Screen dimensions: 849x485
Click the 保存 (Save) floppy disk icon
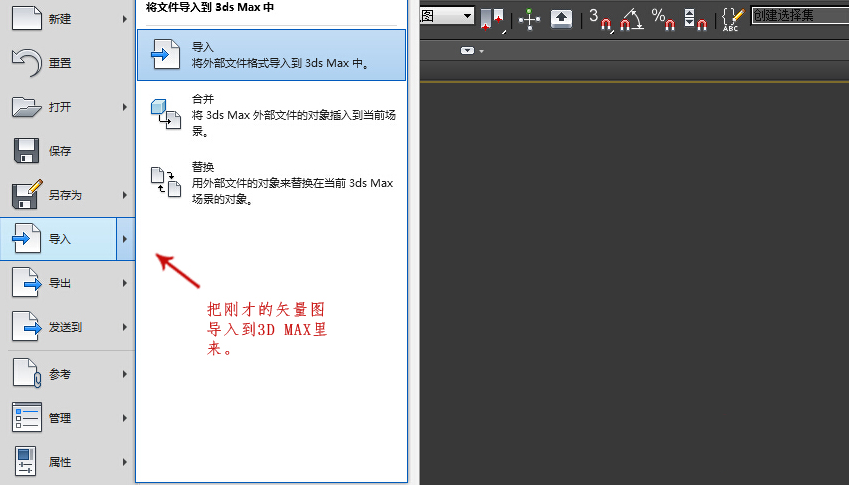point(26,150)
